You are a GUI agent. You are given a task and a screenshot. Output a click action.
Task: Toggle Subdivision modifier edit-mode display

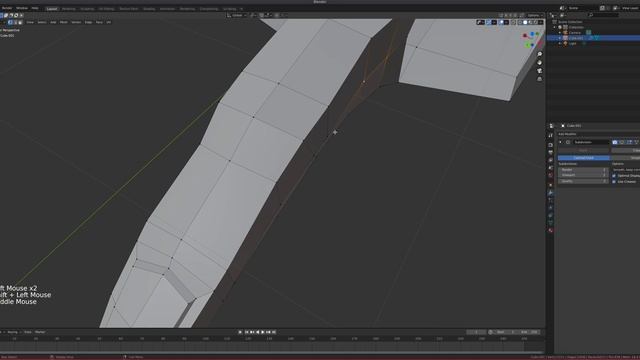click(x=629, y=142)
